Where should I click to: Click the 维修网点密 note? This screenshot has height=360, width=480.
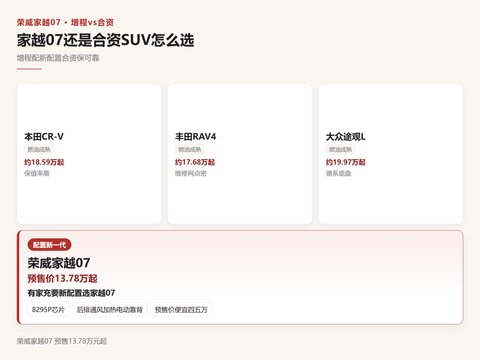coord(191,173)
